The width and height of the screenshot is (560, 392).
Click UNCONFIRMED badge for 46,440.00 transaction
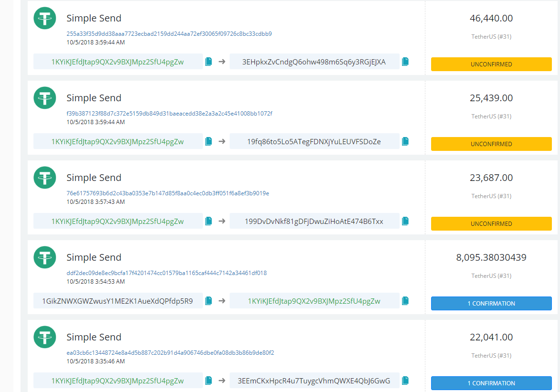click(491, 64)
